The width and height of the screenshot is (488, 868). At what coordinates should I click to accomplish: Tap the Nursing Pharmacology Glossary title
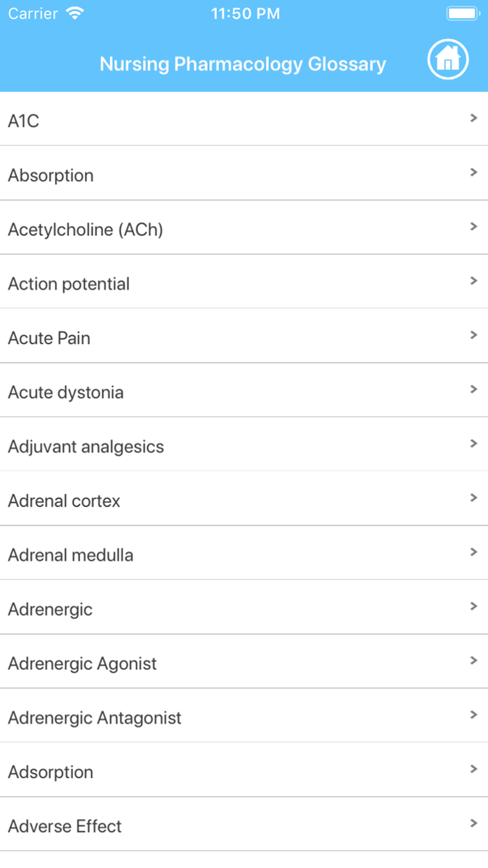pos(243,64)
